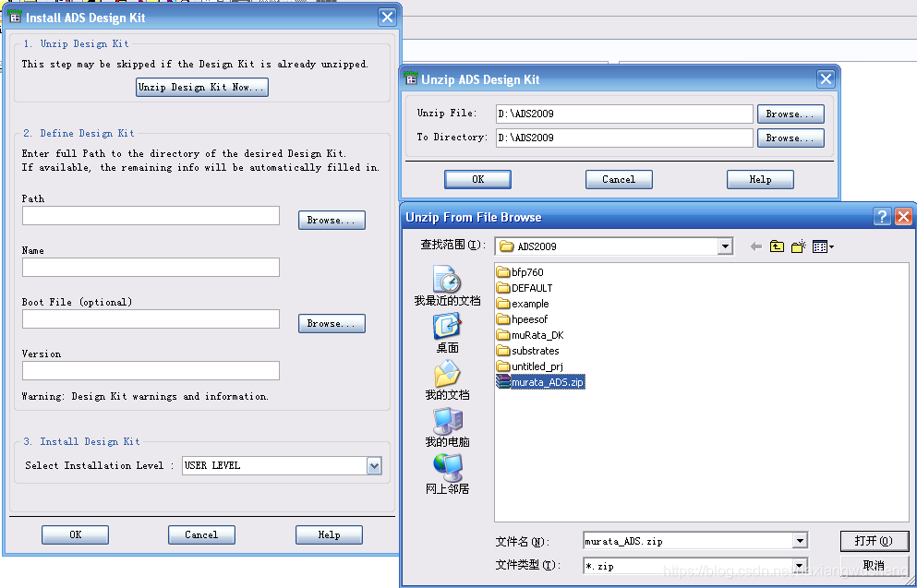Select the substrates folder
Viewport: 917px width, 588px height.
[x=528, y=351]
